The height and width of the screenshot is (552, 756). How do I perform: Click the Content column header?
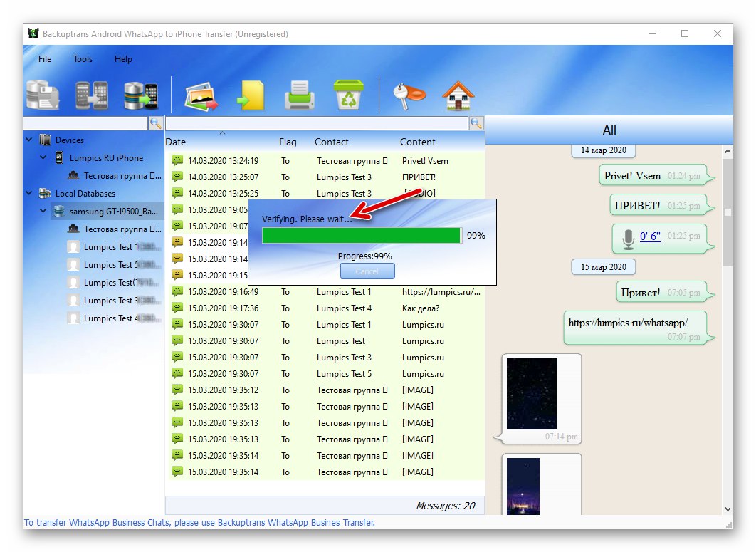pyautogui.click(x=418, y=142)
